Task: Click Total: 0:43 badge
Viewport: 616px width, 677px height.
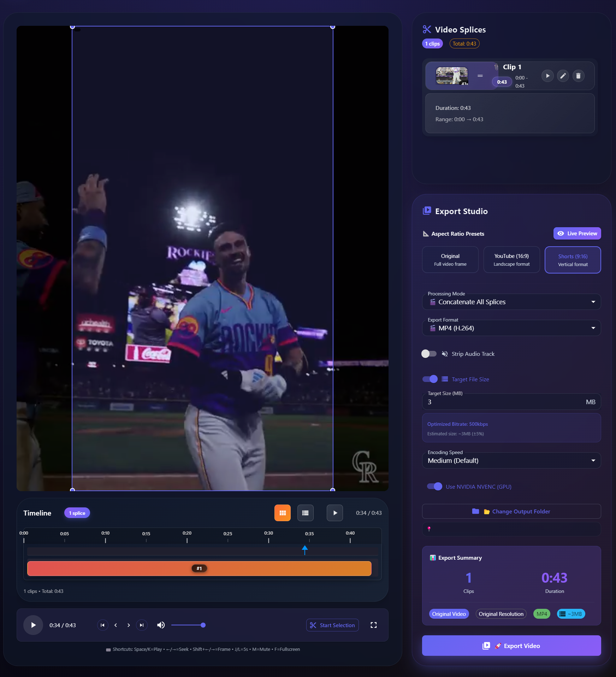Action: (x=464, y=43)
